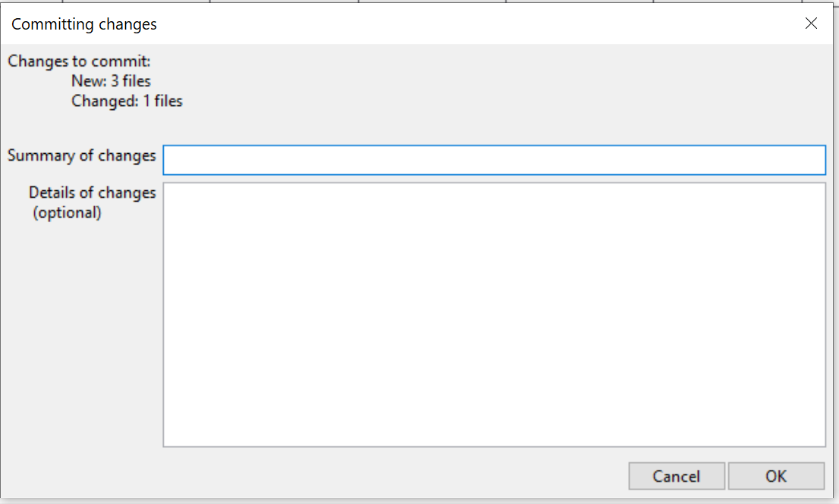The image size is (839, 504).
Task: Click the "Committing changes" title bar
Action: tap(379, 24)
